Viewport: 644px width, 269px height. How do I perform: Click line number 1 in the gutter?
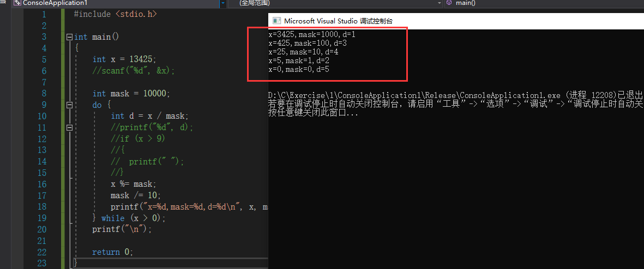pyautogui.click(x=44, y=14)
